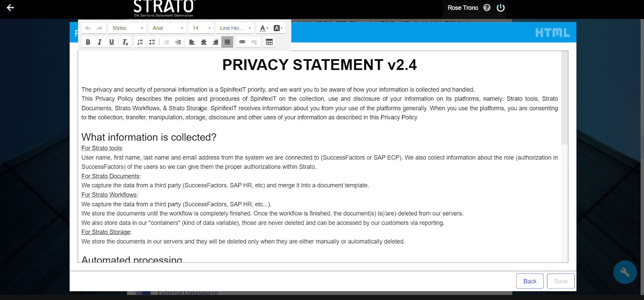The height and width of the screenshot is (300, 644).
Task: Click the HTML source label
Action: tap(552, 33)
